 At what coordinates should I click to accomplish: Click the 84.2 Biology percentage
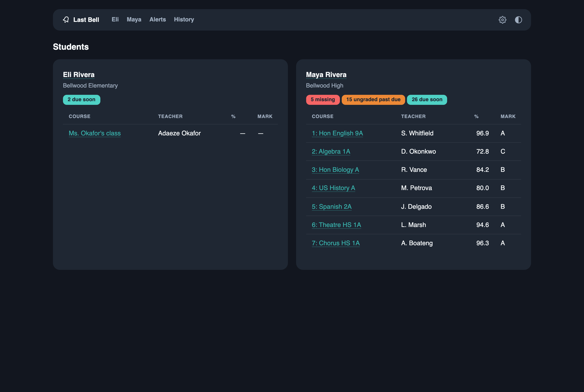click(482, 170)
